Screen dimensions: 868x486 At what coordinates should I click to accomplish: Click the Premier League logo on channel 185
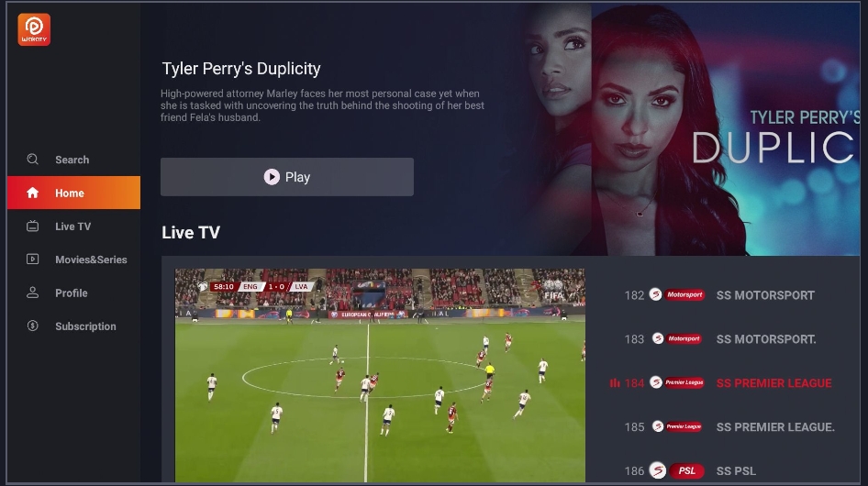[676, 426]
